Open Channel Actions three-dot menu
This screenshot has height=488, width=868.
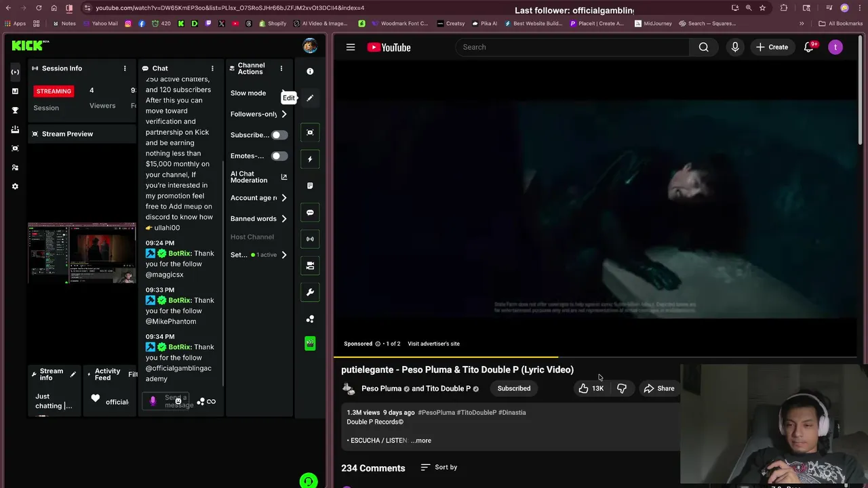tap(281, 68)
